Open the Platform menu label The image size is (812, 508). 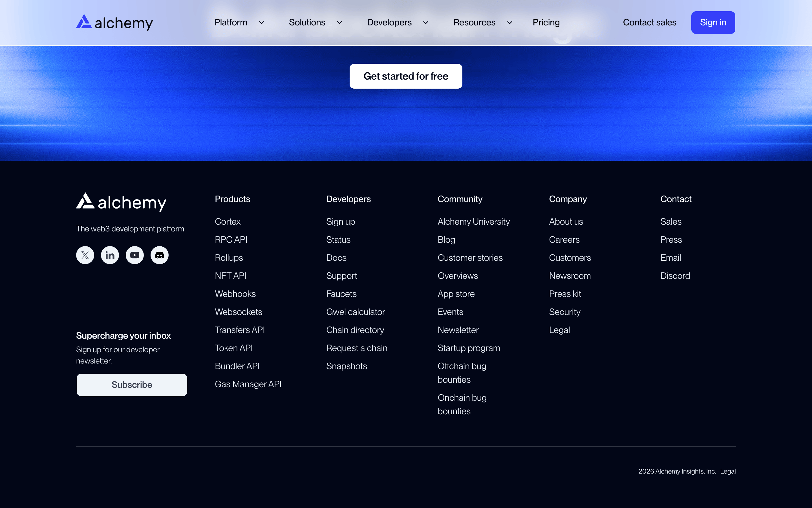click(231, 23)
